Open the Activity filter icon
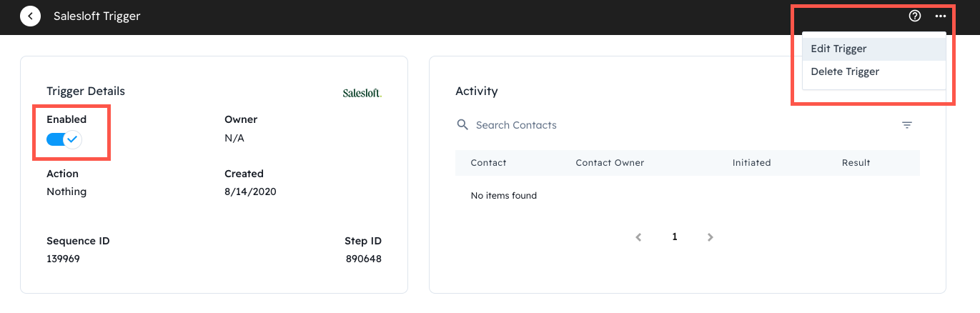This screenshot has height=313, width=980. point(907,125)
